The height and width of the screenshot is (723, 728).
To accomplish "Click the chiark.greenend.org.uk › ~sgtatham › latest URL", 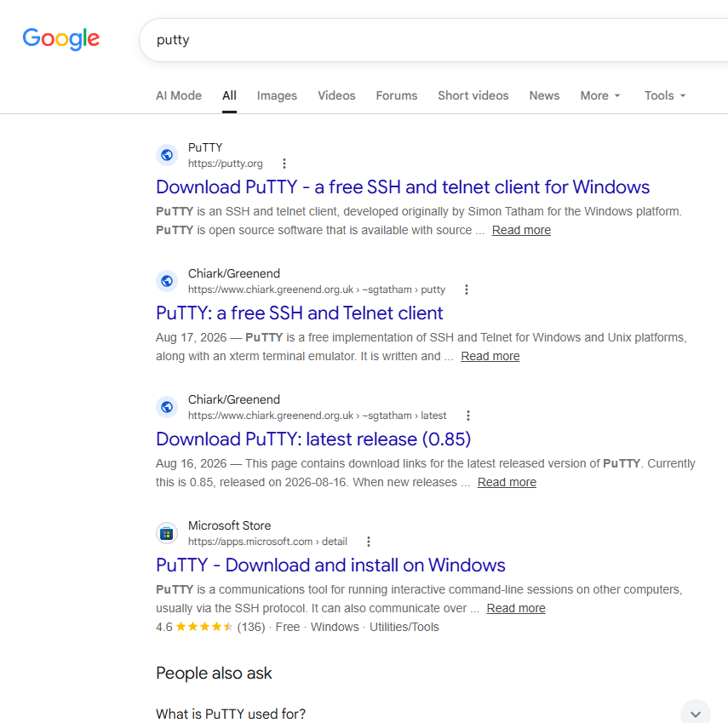I will point(317,416).
